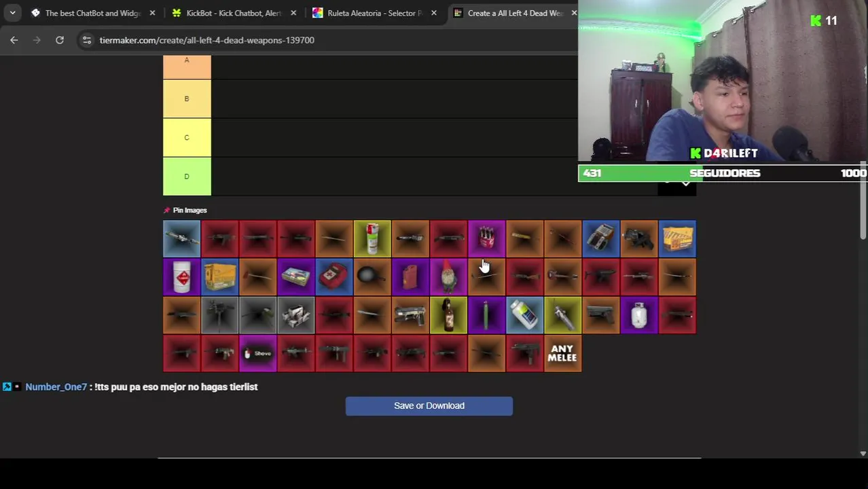Close the KickBot tab
Viewport: 868px width, 489px height.
[293, 13]
